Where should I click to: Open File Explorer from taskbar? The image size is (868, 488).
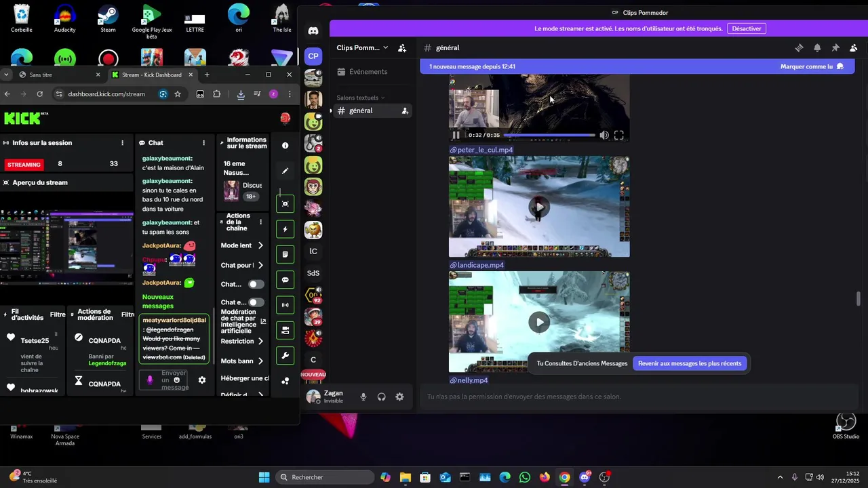405,477
